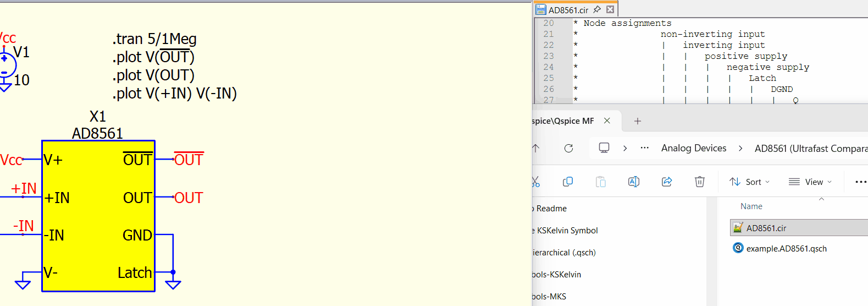Click line 26 DGND comment
The width and height of the screenshot is (868, 306).
click(782, 89)
